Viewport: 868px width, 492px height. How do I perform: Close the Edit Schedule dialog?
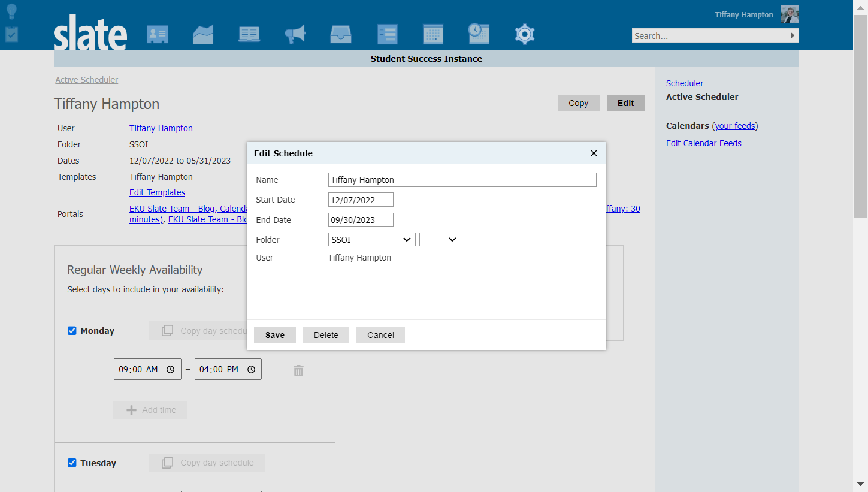[x=594, y=153]
